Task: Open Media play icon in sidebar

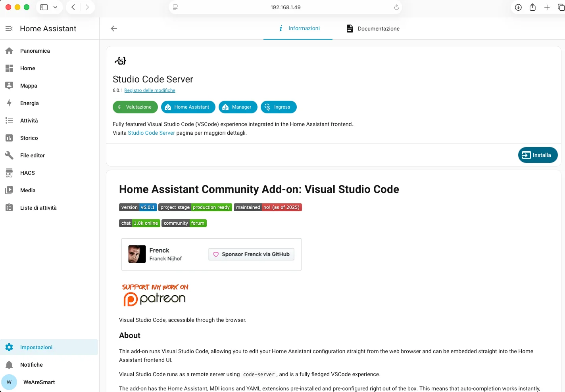Action: tap(9, 190)
